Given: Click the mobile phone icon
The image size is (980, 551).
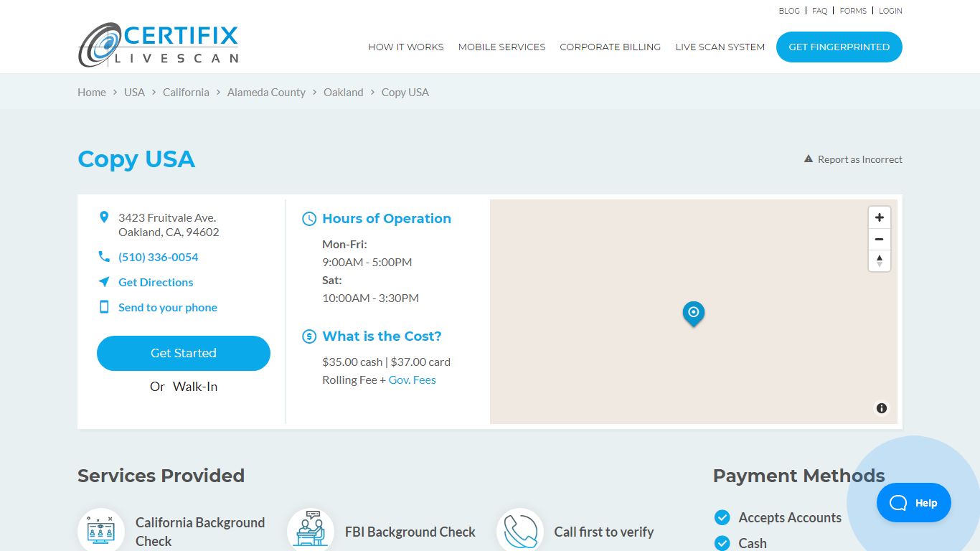Looking at the screenshot, I should [104, 307].
